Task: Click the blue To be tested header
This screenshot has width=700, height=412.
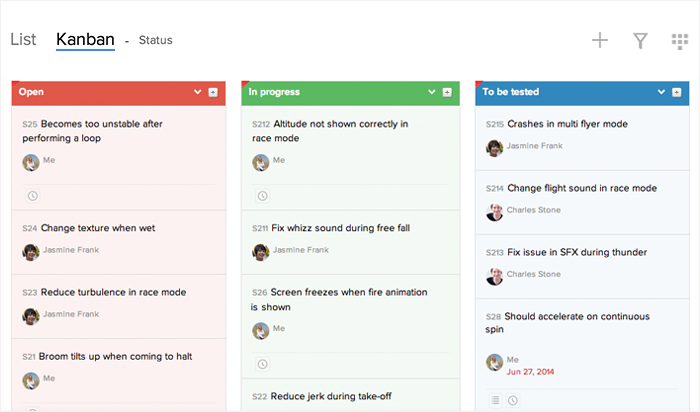Action: tap(560, 92)
